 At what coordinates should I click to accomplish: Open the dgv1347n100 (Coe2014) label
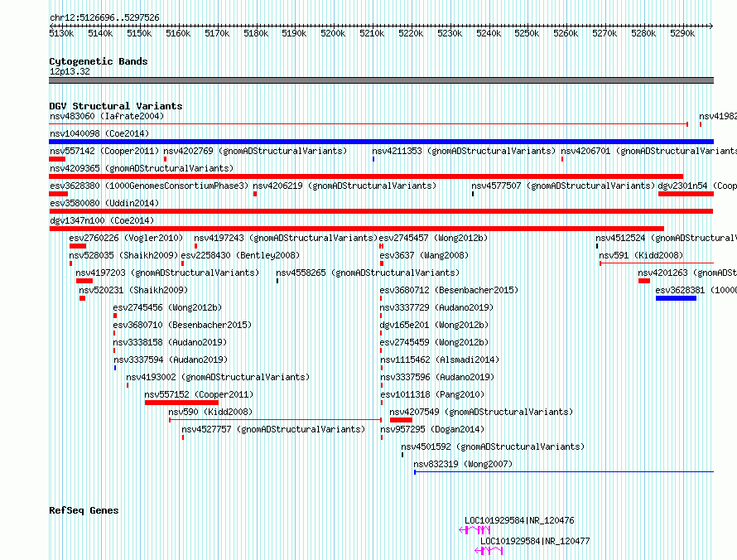pos(102,220)
